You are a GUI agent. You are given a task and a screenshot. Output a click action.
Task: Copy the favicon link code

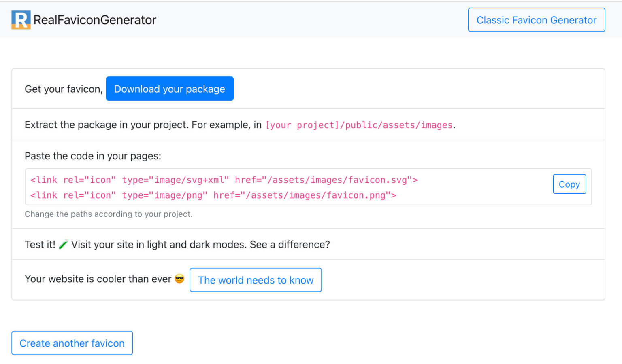[x=569, y=184]
